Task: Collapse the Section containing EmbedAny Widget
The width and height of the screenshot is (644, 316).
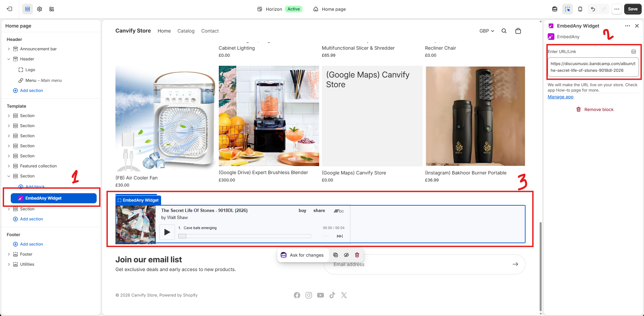Action: click(9, 176)
